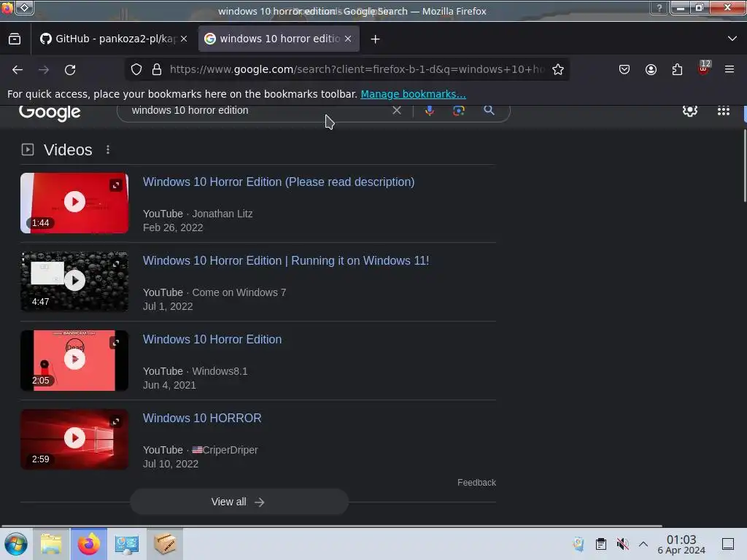Open clipboard tray icon
Viewport: 747px width, 560px height.
click(x=601, y=544)
